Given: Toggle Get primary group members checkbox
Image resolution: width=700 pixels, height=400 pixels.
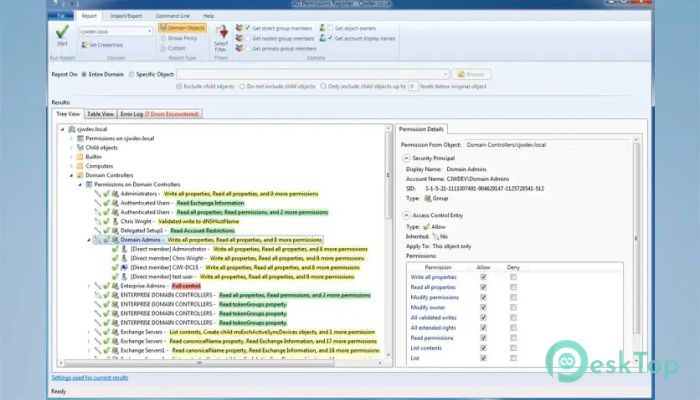Looking at the screenshot, I should click(248, 48).
